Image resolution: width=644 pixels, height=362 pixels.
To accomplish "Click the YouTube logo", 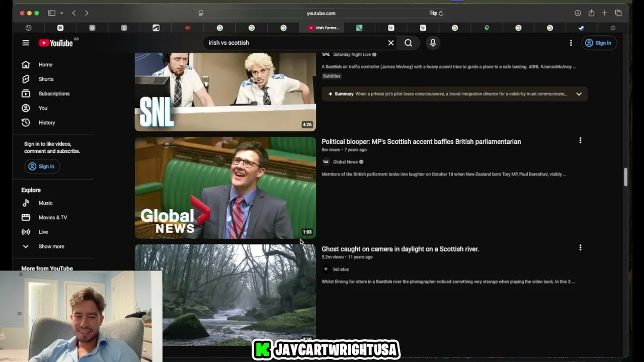I will tap(56, 43).
